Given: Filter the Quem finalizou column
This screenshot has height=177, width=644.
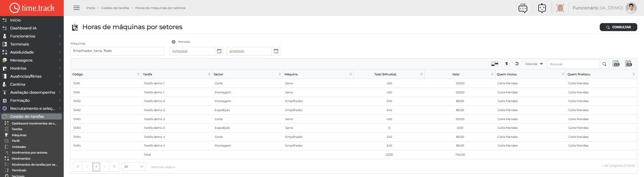Looking at the screenshot, I should click(x=634, y=74).
